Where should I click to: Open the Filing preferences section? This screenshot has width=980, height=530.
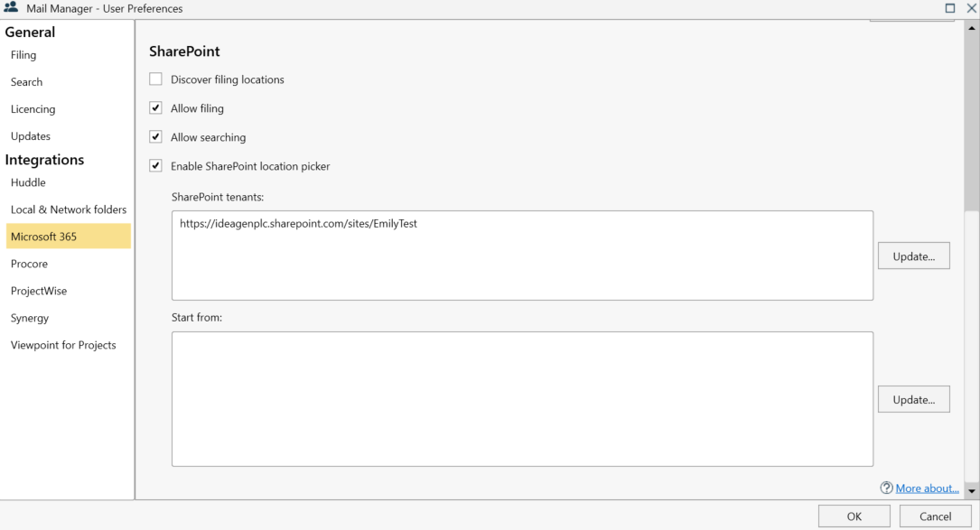point(23,55)
